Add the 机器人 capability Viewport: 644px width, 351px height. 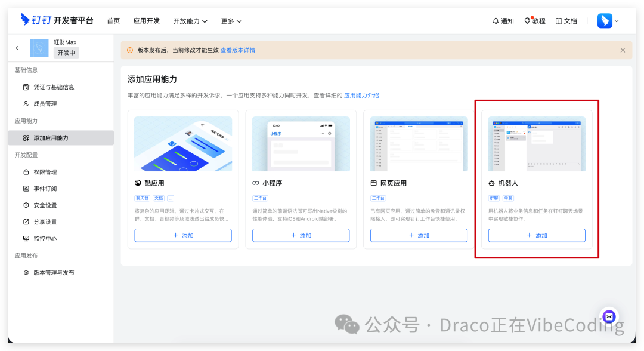pyautogui.click(x=537, y=236)
